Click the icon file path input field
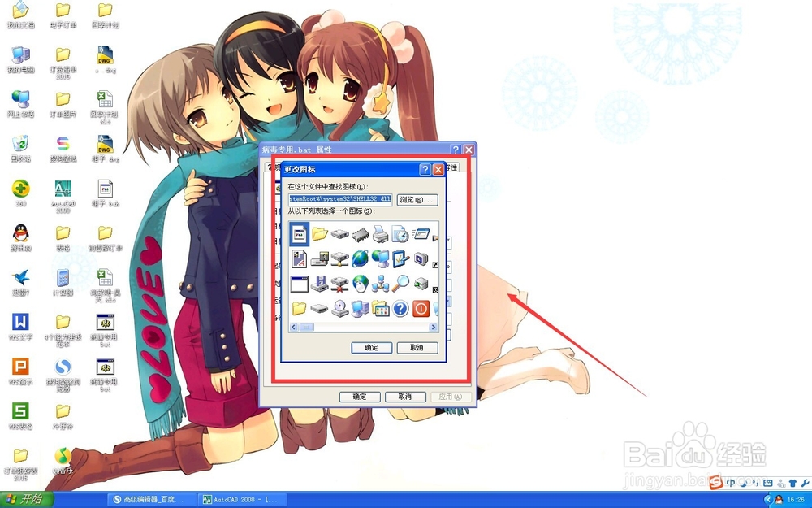This screenshot has width=812, height=508. 340,199
